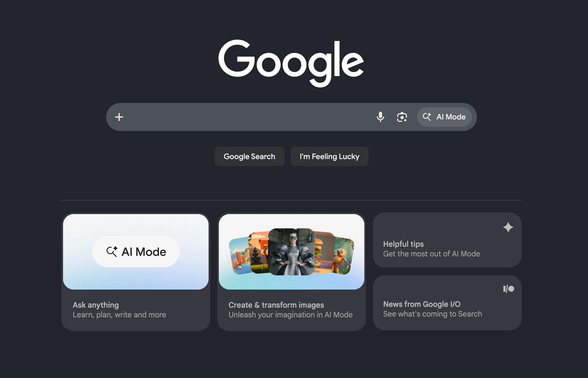Click 'See what's coming to Search' text

tap(433, 314)
